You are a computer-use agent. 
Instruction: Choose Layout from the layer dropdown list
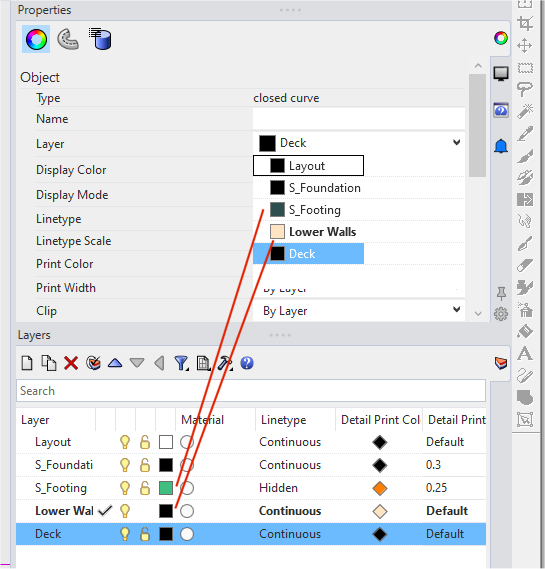pyautogui.click(x=308, y=166)
